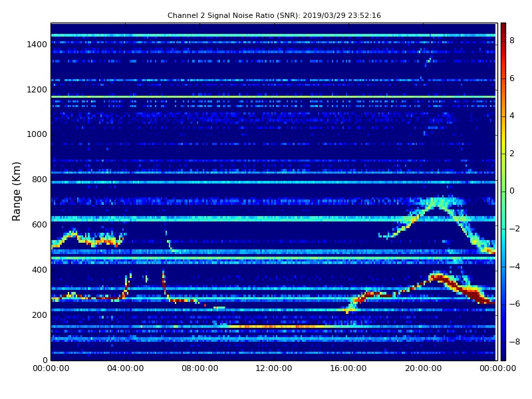The width and height of the screenshot is (532, 399).
Task: Click the bright yellow line near 1170 km
Action: (x=273, y=97)
